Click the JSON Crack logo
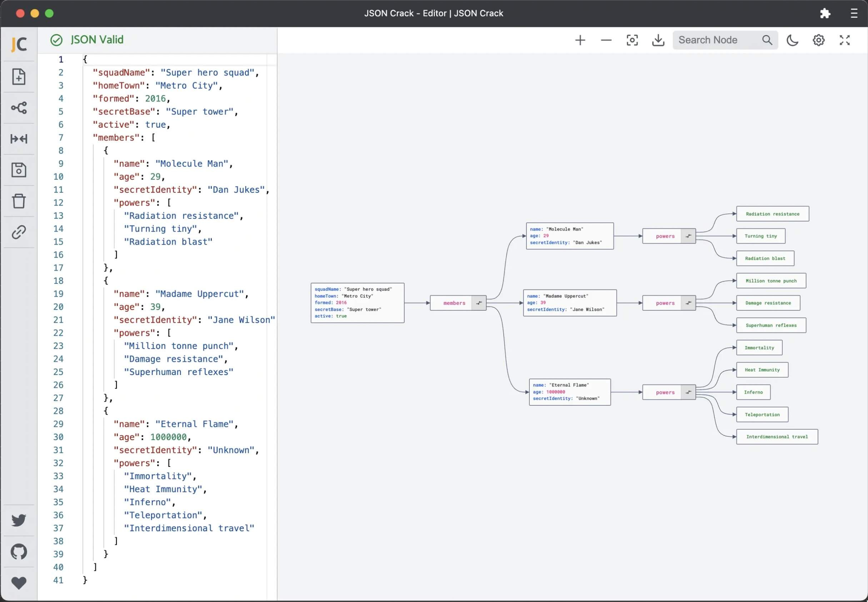868x602 pixels. point(19,44)
